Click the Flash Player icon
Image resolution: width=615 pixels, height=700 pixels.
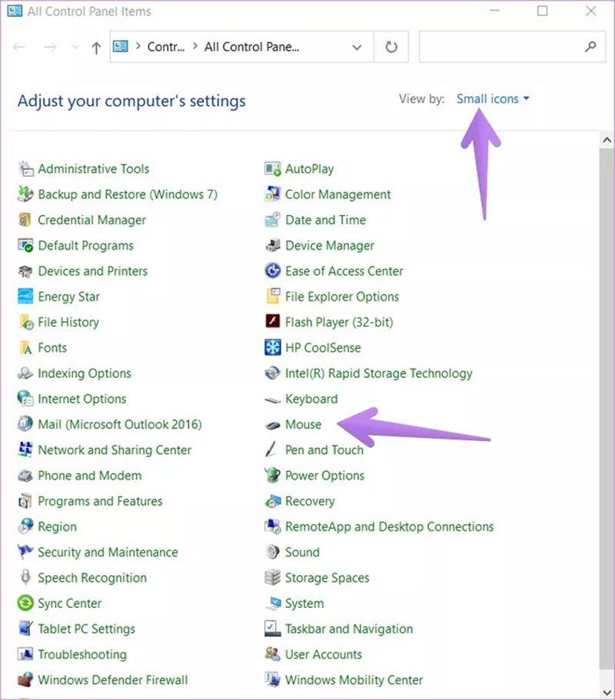tap(272, 322)
